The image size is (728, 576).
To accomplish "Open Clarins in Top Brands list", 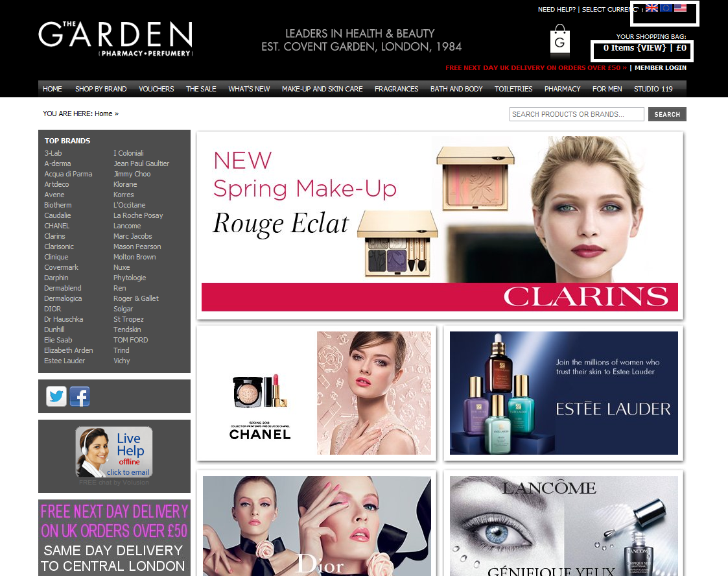I will click(x=55, y=236).
